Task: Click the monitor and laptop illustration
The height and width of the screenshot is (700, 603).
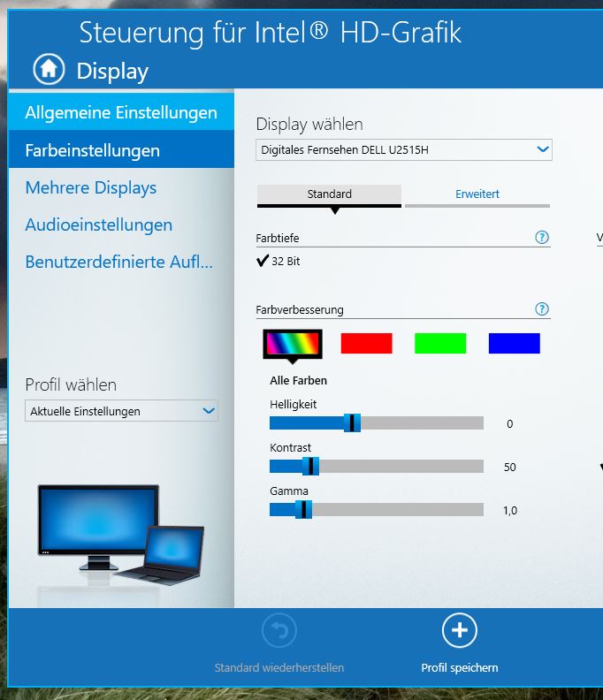Action: point(120,532)
